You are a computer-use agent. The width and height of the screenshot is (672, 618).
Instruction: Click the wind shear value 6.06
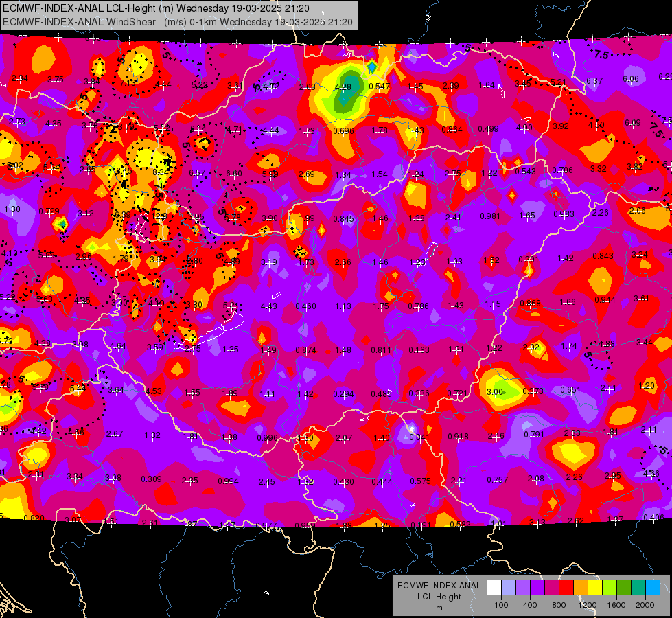click(x=630, y=79)
